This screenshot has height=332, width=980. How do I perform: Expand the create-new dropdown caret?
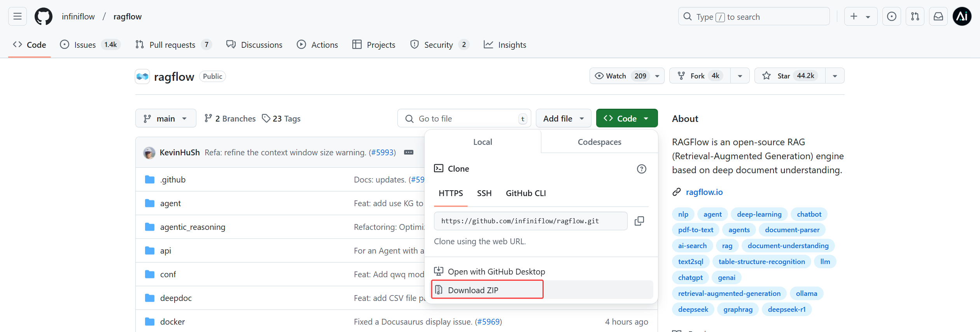tap(868, 17)
